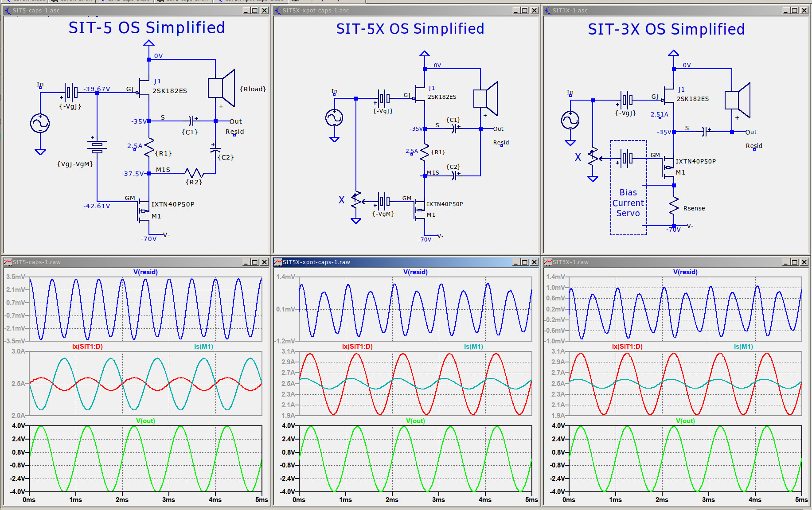Click the {-VgJ} battery in SIT-5 schematic

click(70, 93)
